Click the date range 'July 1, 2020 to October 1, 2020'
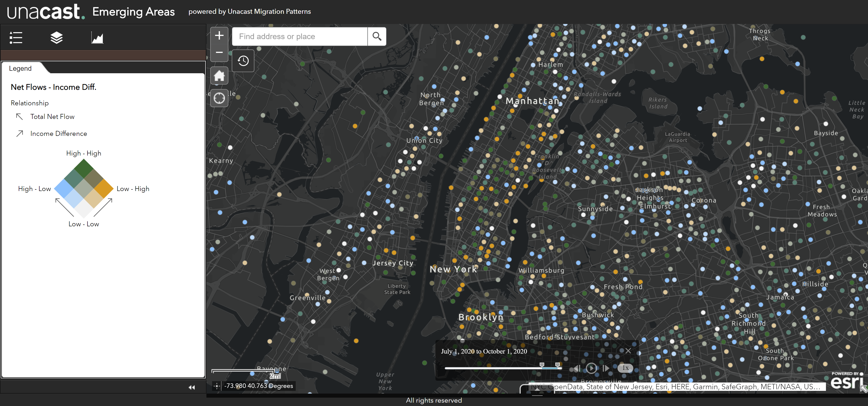868x406 pixels. tap(484, 351)
